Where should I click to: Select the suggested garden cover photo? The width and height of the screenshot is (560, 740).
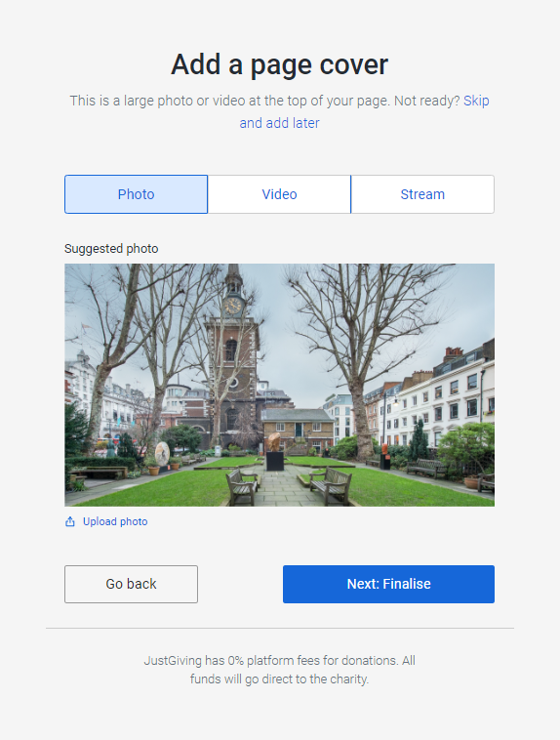279,385
